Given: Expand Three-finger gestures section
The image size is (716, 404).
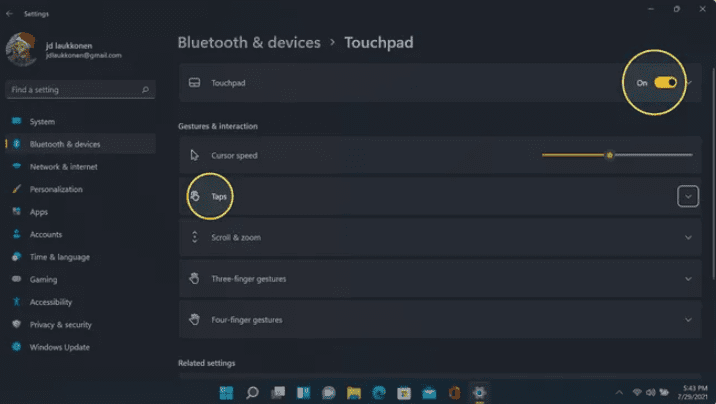Looking at the screenshot, I should coord(688,279).
